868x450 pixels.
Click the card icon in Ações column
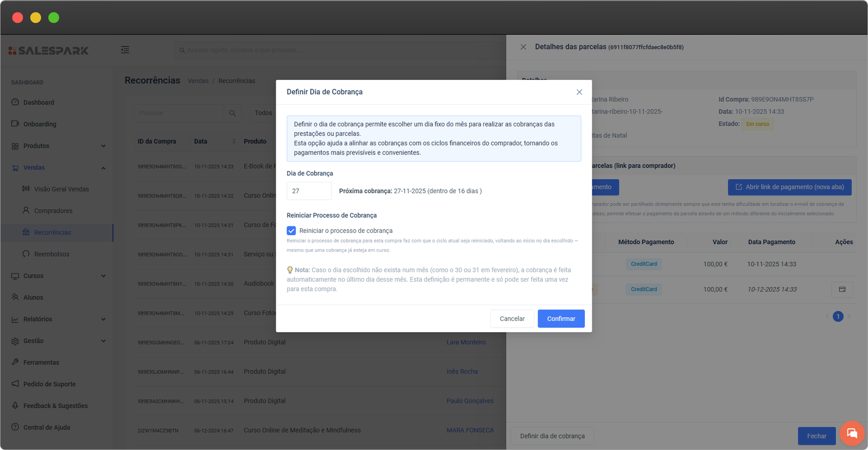(x=841, y=289)
